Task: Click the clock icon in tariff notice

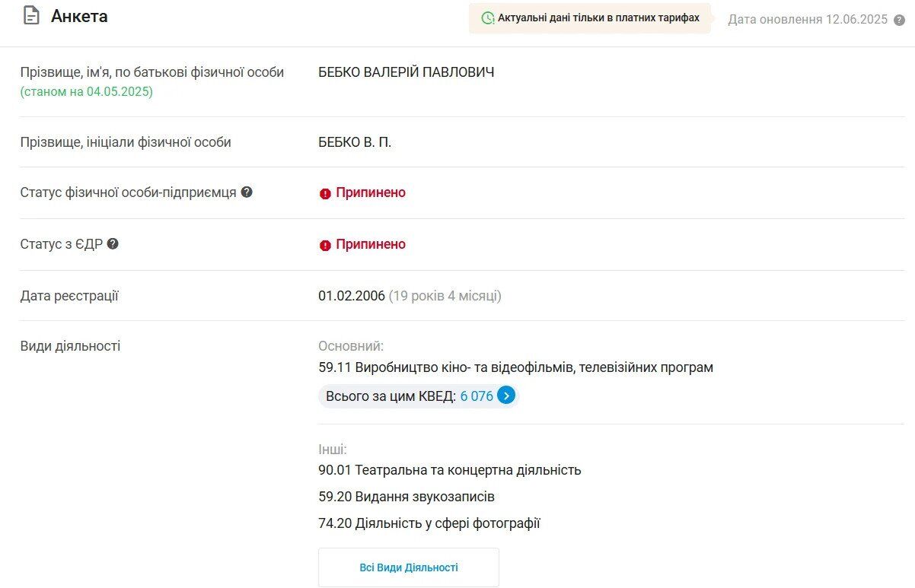Action: pyautogui.click(x=488, y=17)
